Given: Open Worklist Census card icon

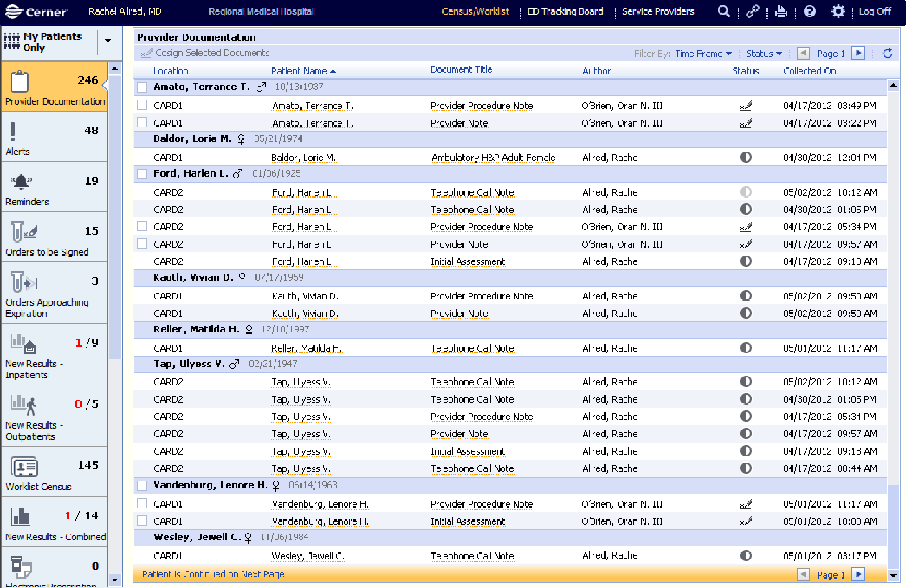Looking at the screenshot, I should (x=24, y=467).
